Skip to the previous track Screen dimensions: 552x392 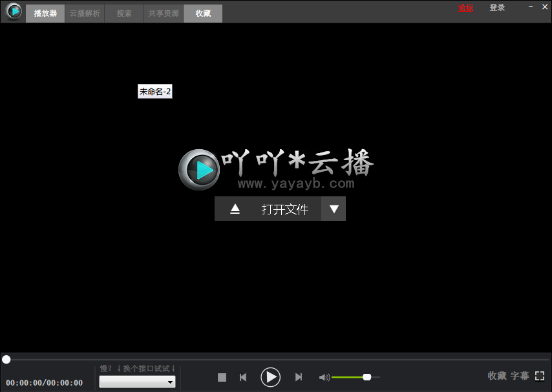pos(243,377)
